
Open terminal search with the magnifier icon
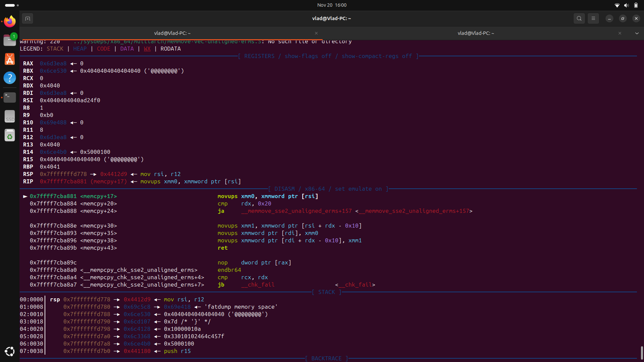point(579,18)
